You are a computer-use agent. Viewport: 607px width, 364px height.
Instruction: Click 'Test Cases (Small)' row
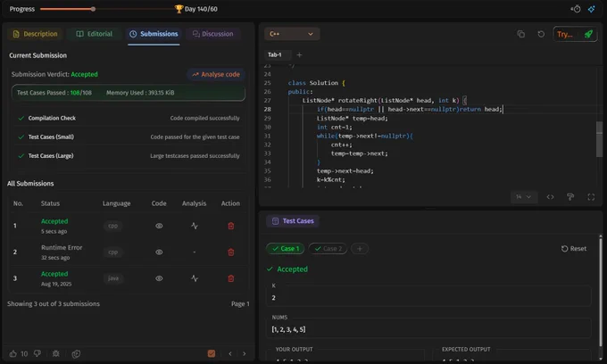pos(129,136)
